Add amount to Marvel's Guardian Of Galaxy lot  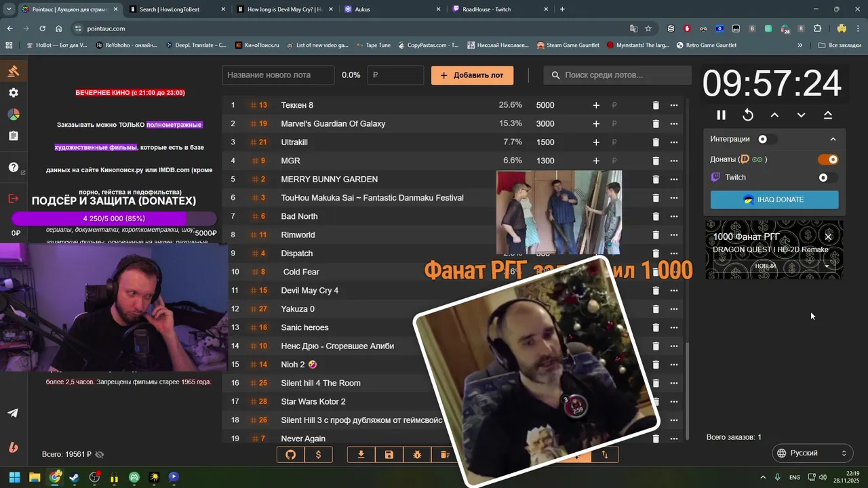pyautogui.click(x=596, y=123)
